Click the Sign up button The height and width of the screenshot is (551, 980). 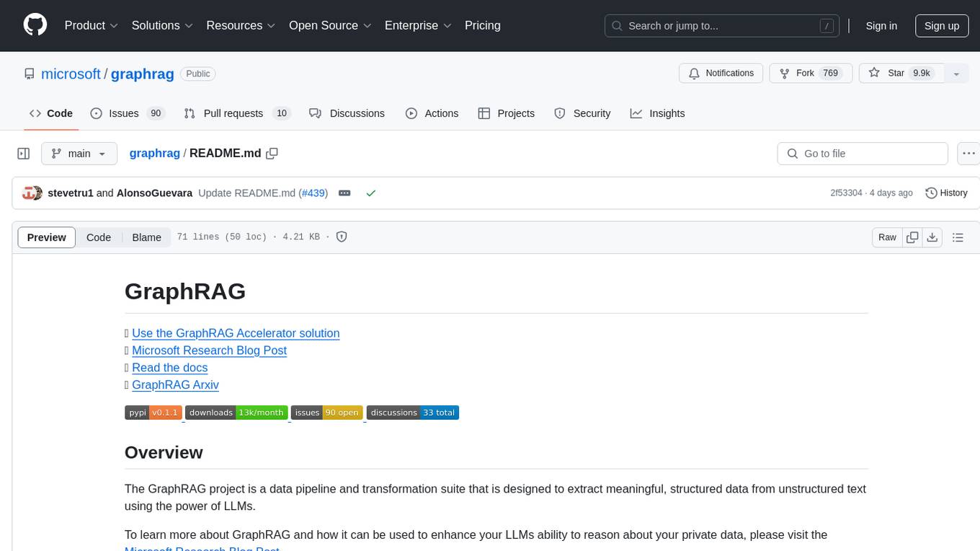[942, 26]
